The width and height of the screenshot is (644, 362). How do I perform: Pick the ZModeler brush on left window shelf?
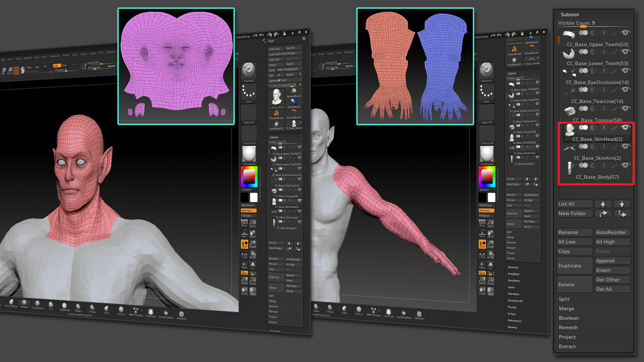[x=181, y=315]
